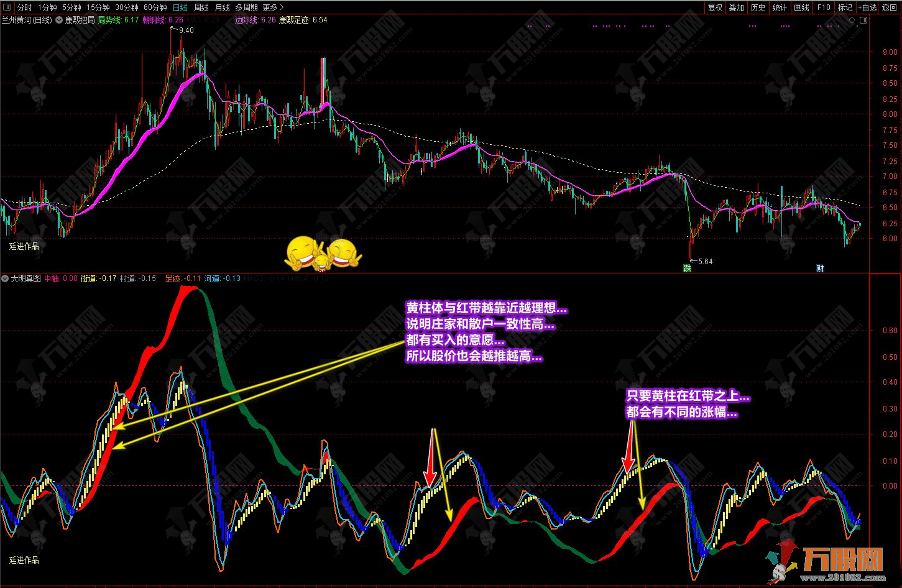Screen dimensions: 902x588
Task: Select the 60分钟 period tab
Action: (x=155, y=7)
